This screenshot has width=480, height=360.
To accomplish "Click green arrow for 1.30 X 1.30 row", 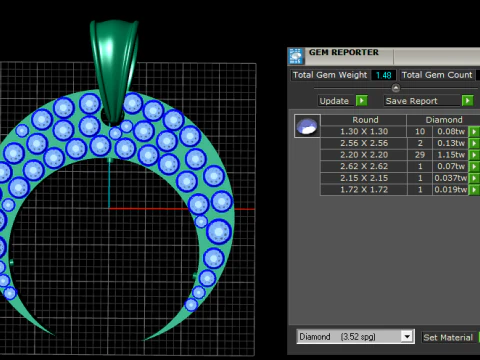I will pyautogui.click(x=474, y=131).
